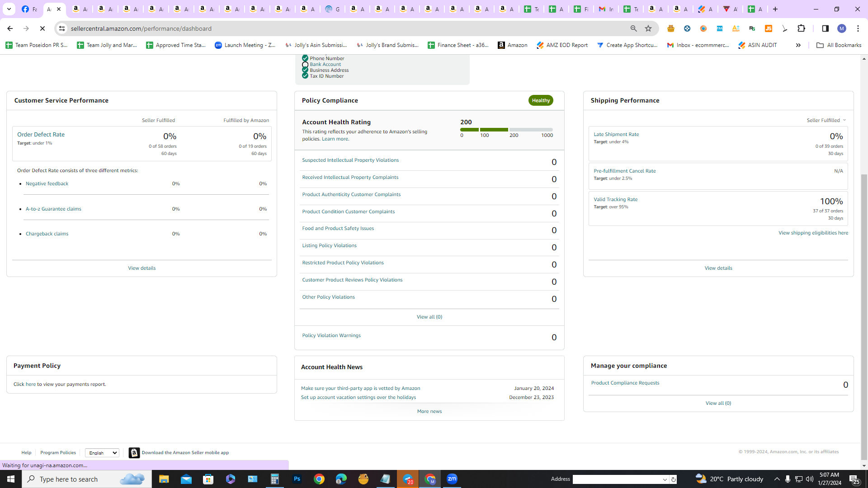The width and height of the screenshot is (868, 488).
Task: Expand the hidden bookmarks chevron
Action: click(798, 45)
